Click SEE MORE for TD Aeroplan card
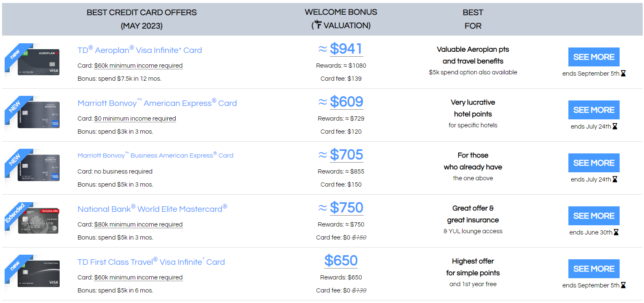644x303 pixels. coord(594,57)
